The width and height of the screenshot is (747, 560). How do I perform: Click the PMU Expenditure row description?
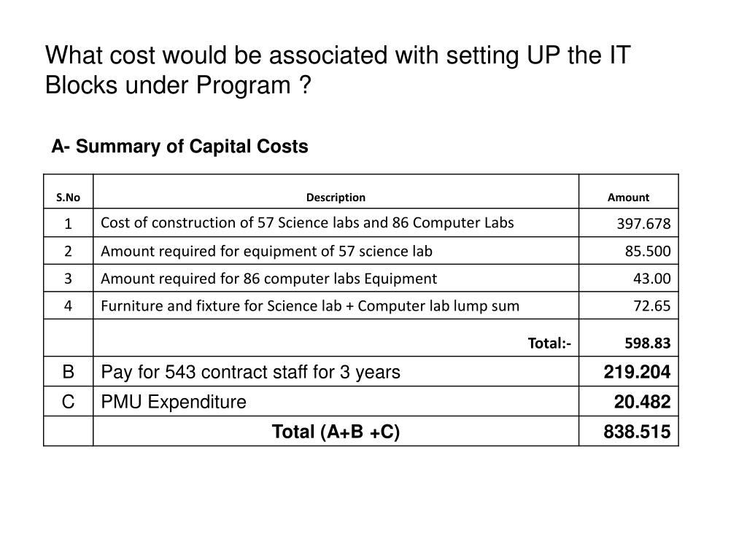pos(174,402)
